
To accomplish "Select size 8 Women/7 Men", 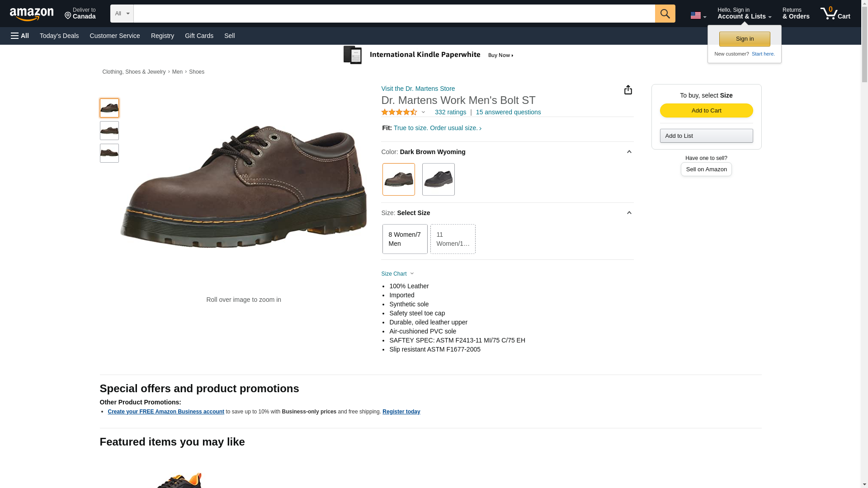I will click(405, 239).
